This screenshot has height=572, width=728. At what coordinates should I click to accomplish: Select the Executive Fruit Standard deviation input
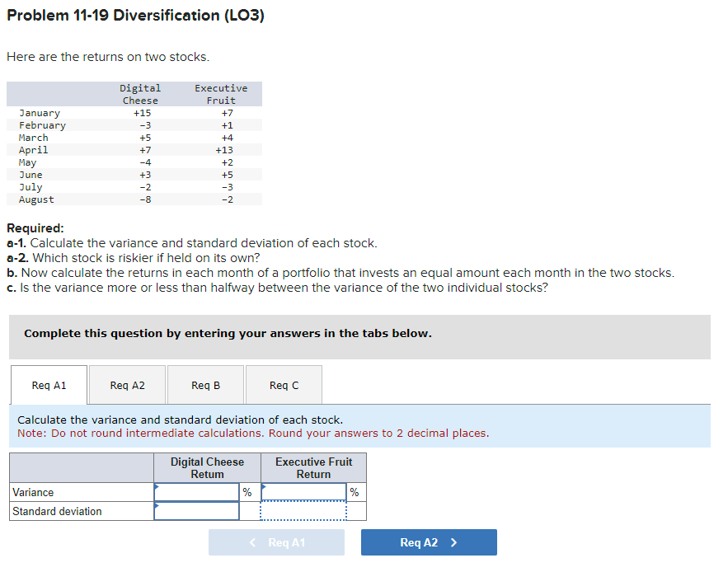pyautogui.click(x=303, y=511)
